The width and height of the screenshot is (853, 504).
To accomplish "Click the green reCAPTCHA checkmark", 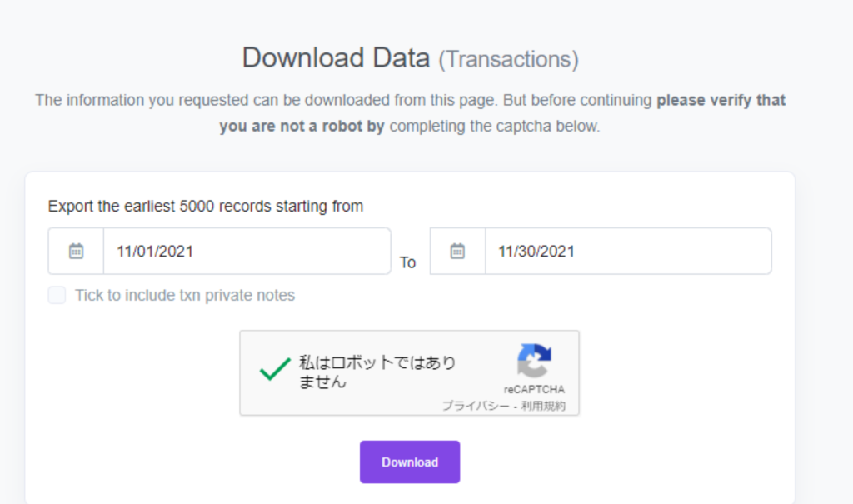I will pos(275,369).
